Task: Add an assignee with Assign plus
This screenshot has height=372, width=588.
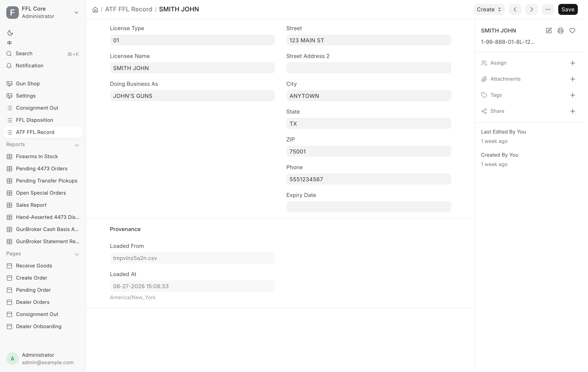Action: (572, 63)
